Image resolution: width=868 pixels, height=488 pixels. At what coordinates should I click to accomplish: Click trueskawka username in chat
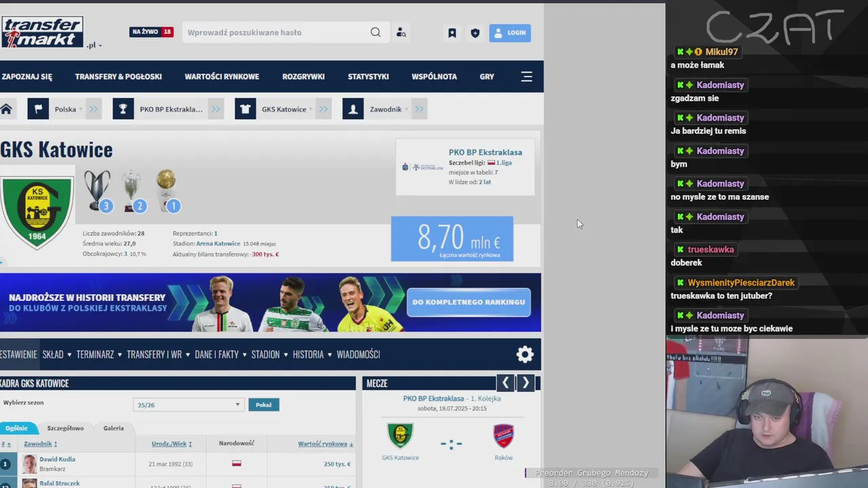click(711, 249)
